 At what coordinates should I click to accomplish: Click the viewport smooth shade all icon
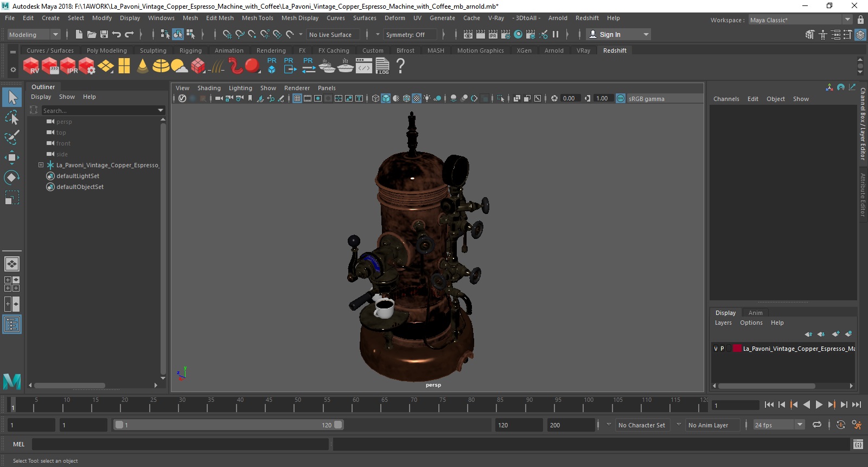tap(386, 98)
